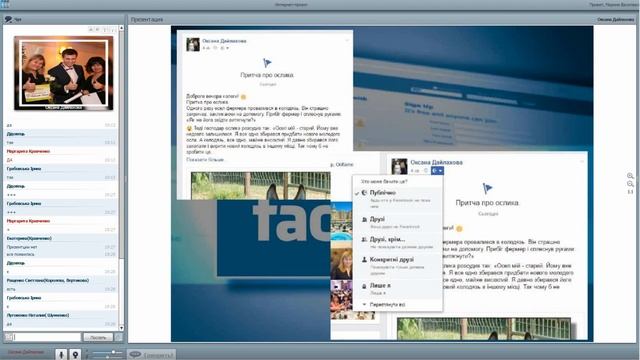Click the Притча про ослика title on right post
This screenshot has width=640, height=360.
click(487, 203)
